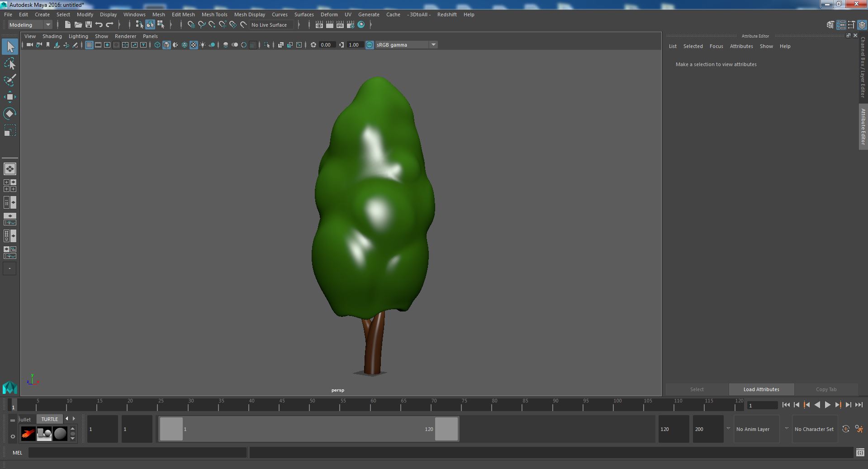868x469 pixels.
Task: Click the MEL command line input
Action: [x=138, y=452]
